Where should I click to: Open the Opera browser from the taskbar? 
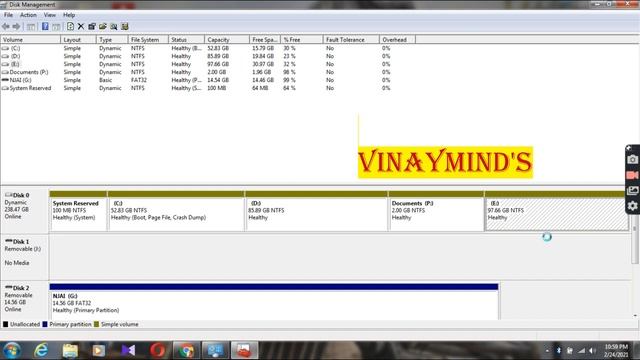click(x=158, y=350)
